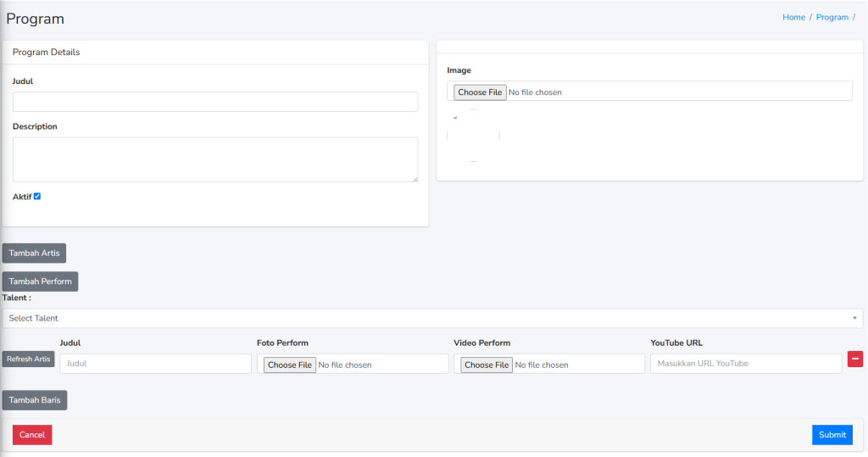Go to the Home breadcrumb link
868x457 pixels.
793,17
